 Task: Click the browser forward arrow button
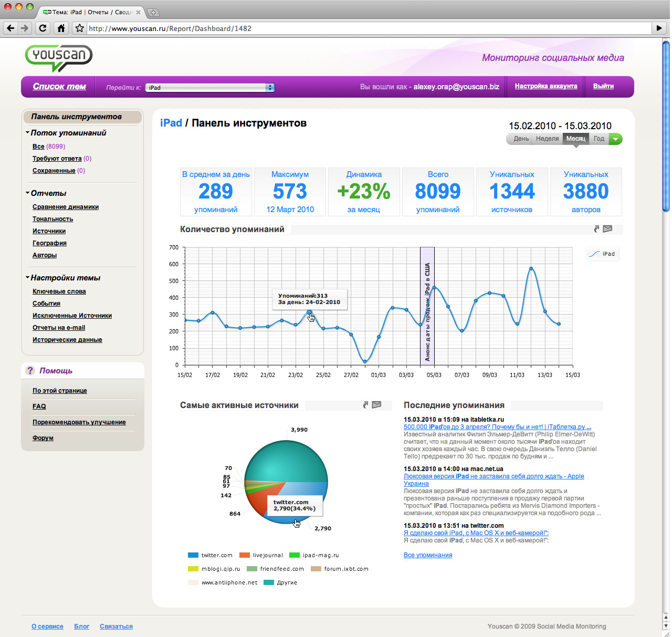coord(25,28)
